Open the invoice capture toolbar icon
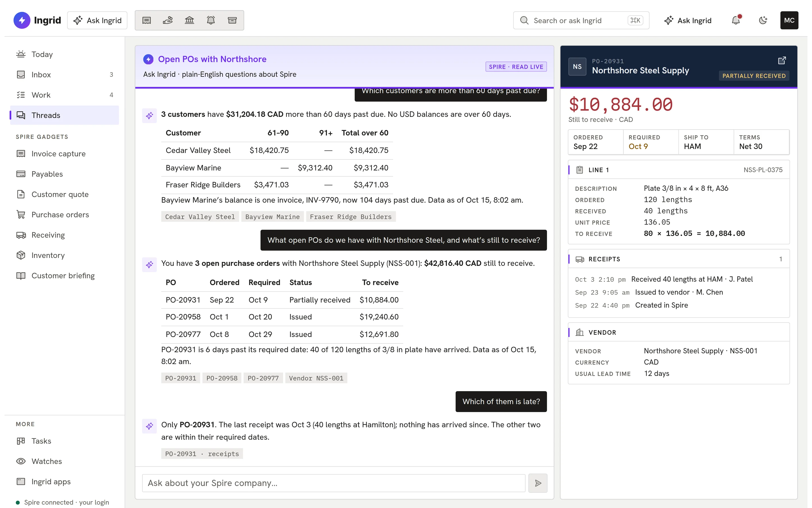Image resolution: width=812 pixels, height=508 pixels. (x=147, y=21)
